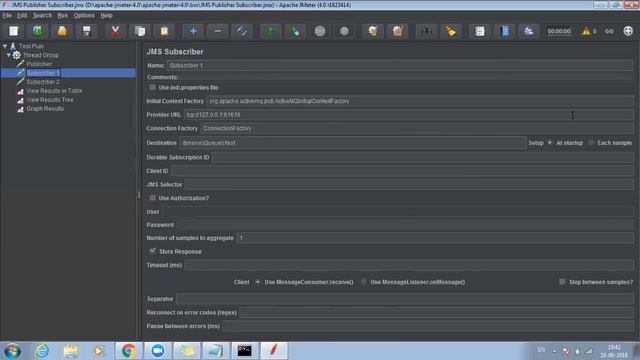
Task: Select Use MessageListener.onMessage() radio option
Action: 364,282
